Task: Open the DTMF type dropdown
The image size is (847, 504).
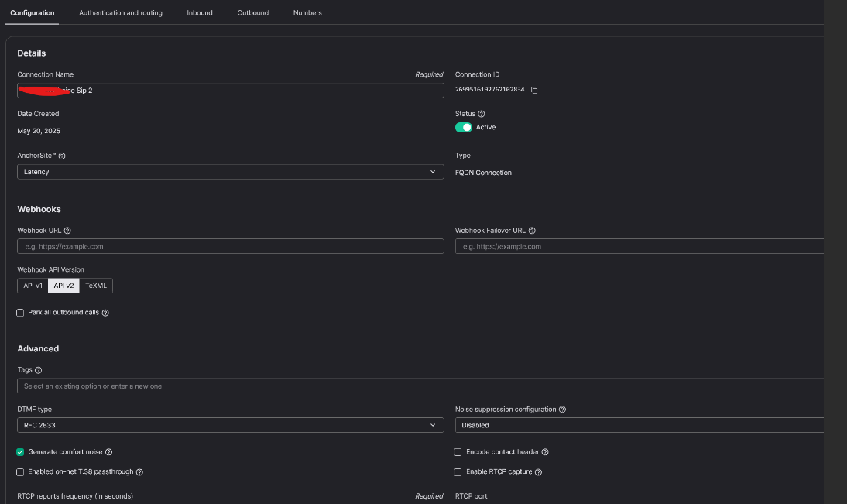Action: tap(230, 425)
